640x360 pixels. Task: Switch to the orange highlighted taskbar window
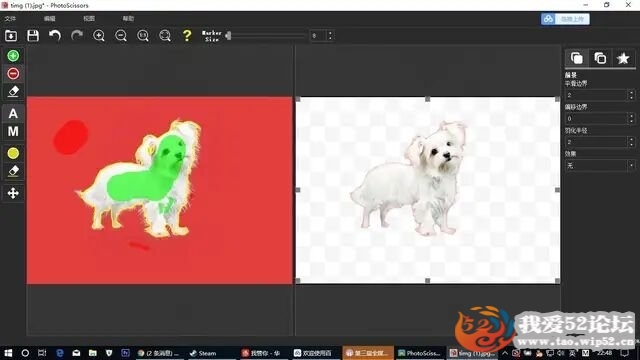point(368,353)
